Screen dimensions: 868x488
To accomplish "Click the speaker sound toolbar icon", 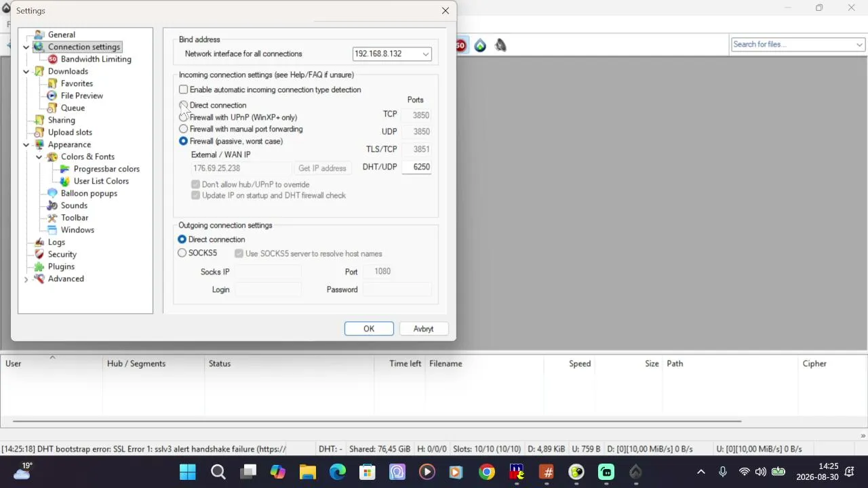I will pos(500,45).
